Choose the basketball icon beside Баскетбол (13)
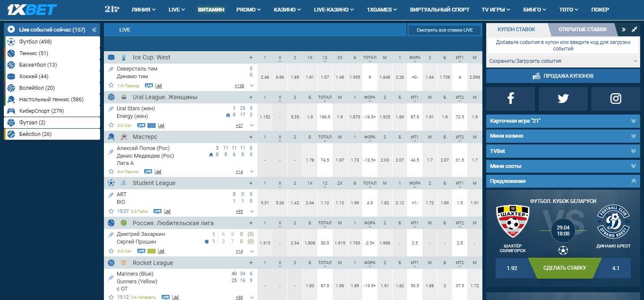 tap(11, 65)
